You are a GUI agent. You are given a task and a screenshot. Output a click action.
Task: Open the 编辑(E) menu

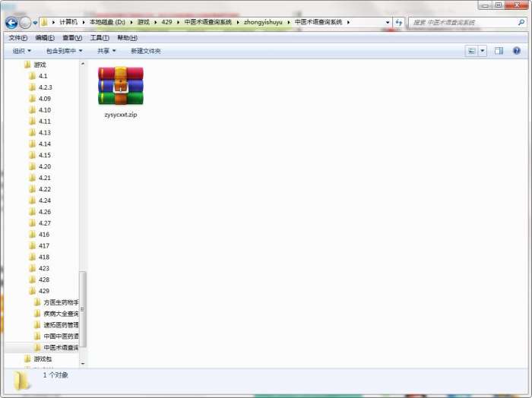[x=45, y=38]
